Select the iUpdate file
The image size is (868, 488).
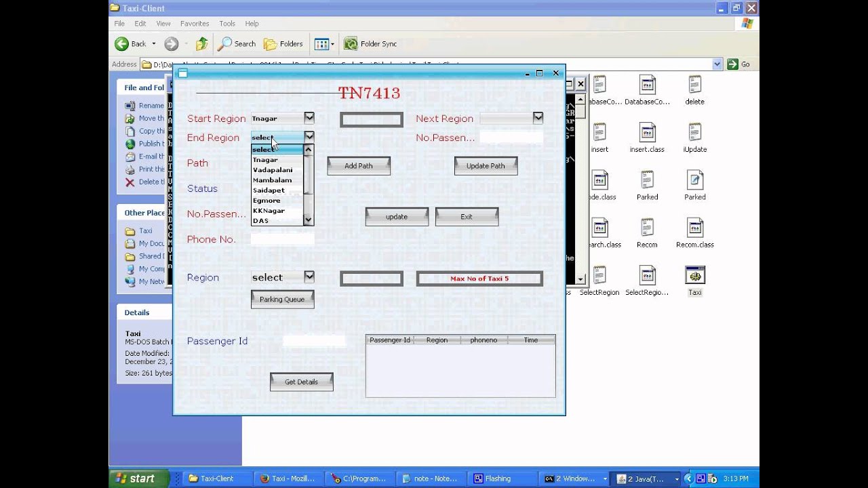tap(694, 138)
